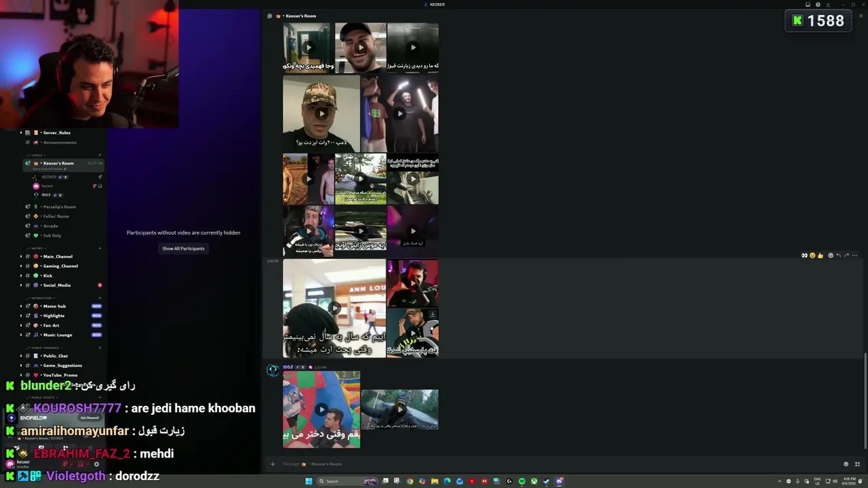Image resolution: width=868 pixels, height=488 pixels.
Task: Add channel to INTERACTION category
Action: pos(100,298)
